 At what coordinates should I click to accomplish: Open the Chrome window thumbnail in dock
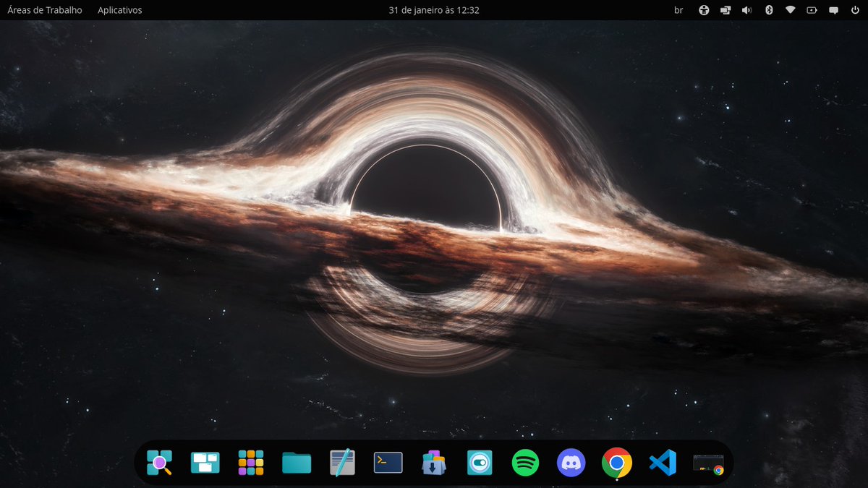click(709, 463)
